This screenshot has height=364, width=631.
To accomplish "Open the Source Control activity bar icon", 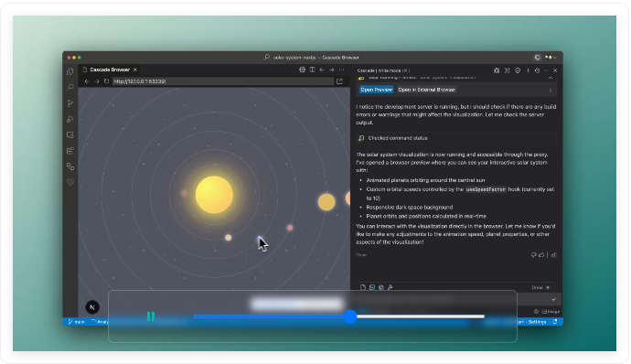I will tap(70, 103).
